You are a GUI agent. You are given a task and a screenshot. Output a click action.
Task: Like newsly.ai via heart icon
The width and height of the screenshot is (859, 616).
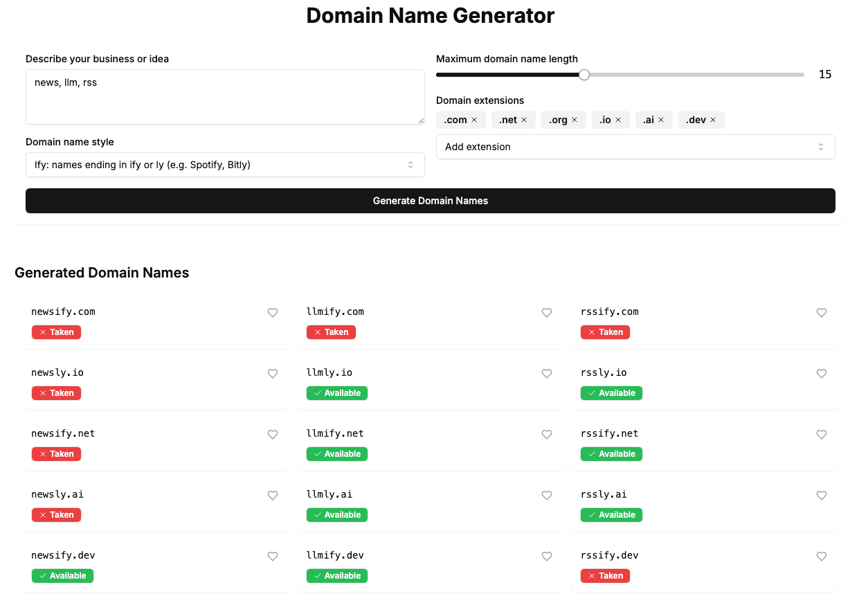click(273, 496)
